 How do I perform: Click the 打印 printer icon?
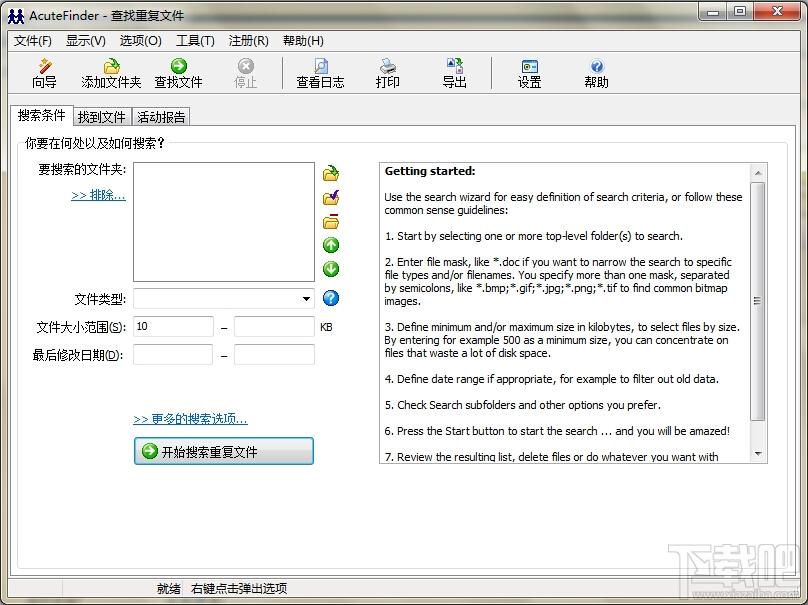(388, 73)
